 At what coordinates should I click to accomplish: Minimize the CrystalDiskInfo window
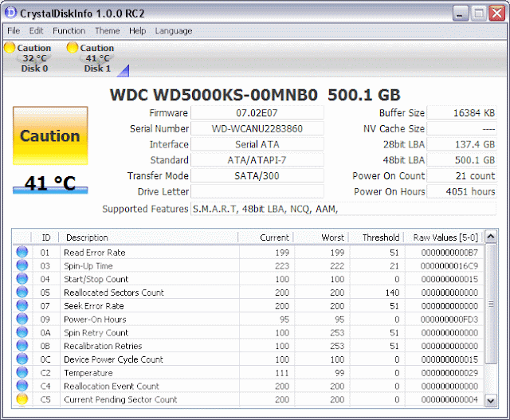click(460, 14)
